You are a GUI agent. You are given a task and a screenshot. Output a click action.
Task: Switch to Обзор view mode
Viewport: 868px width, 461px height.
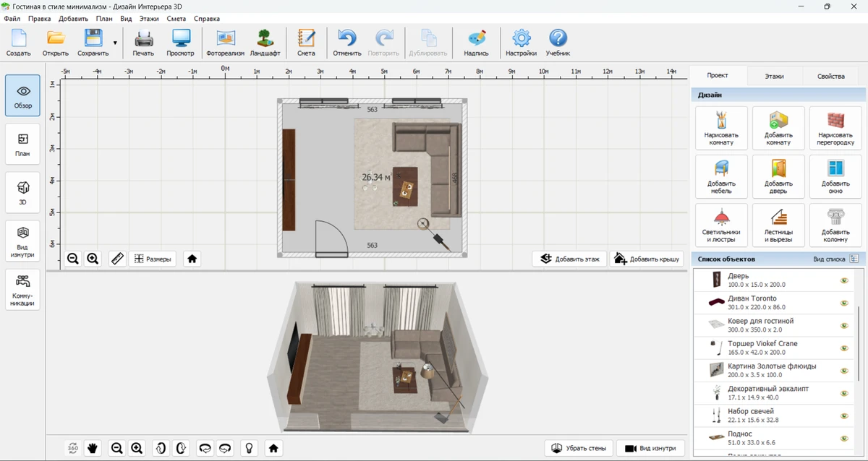[23, 95]
